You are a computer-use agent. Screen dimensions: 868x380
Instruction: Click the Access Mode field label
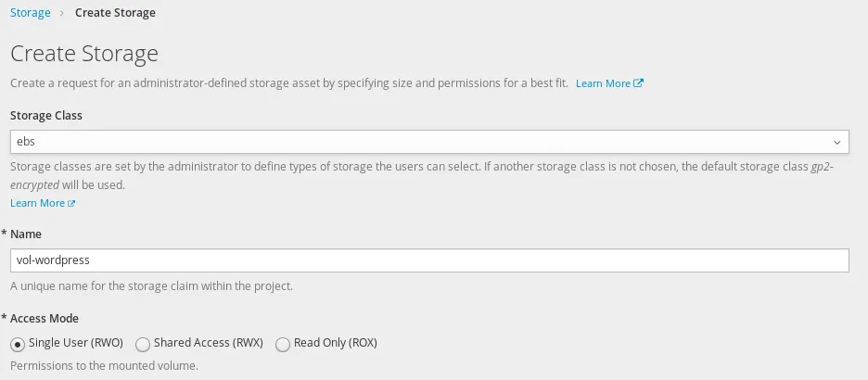[45, 318]
